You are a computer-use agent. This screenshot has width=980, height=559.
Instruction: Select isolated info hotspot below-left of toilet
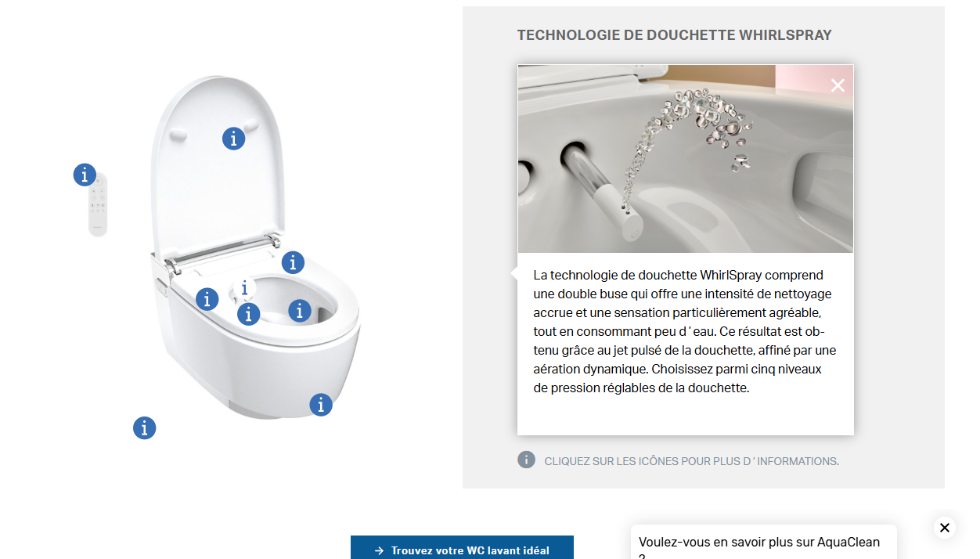(x=144, y=427)
